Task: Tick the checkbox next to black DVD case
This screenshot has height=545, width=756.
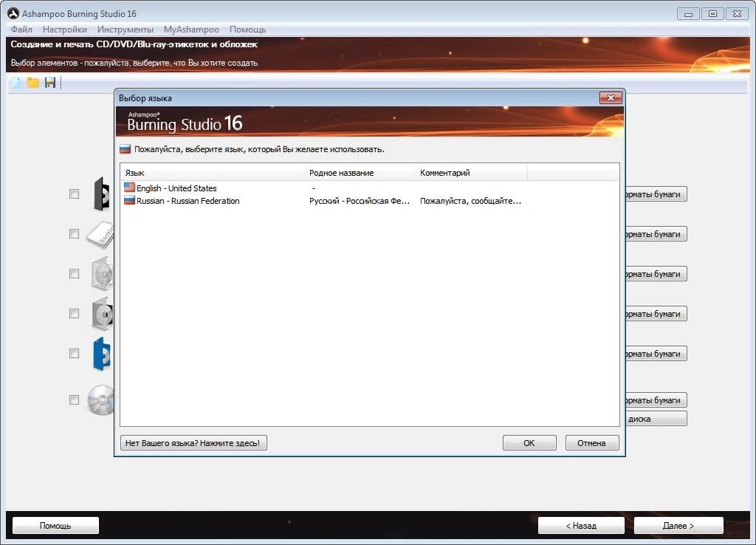Action: coord(74,194)
